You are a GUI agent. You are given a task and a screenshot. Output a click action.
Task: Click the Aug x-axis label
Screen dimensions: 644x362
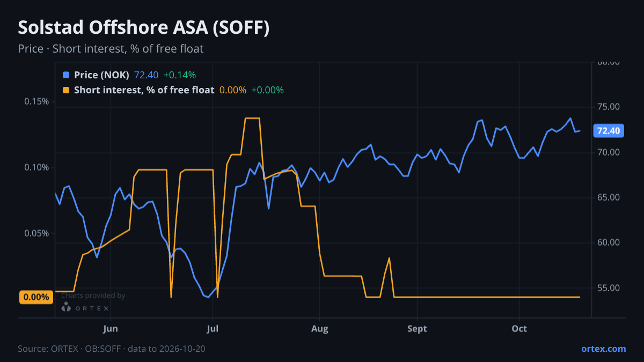click(319, 328)
